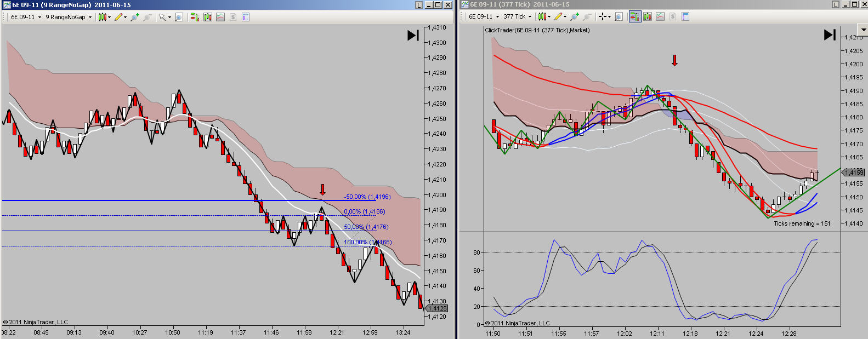This screenshot has width=868, height=339.
Task: Open Data Series icon in 377 Tick chart
Action: (x=647, y=16)
